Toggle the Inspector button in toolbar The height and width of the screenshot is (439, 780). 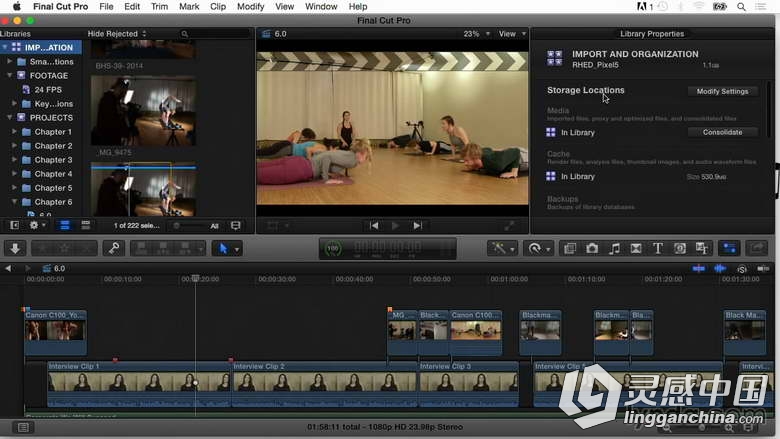click(x=729, y=248)
